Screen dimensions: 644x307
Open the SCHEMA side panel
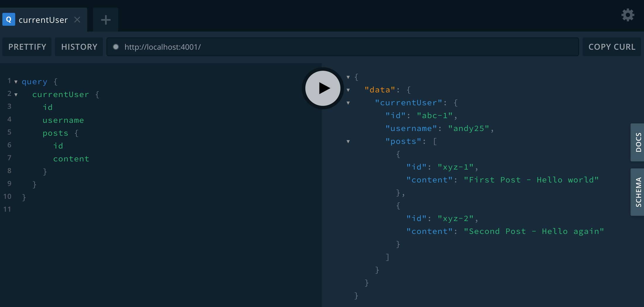pyautogui.click(x=638, y=192)
